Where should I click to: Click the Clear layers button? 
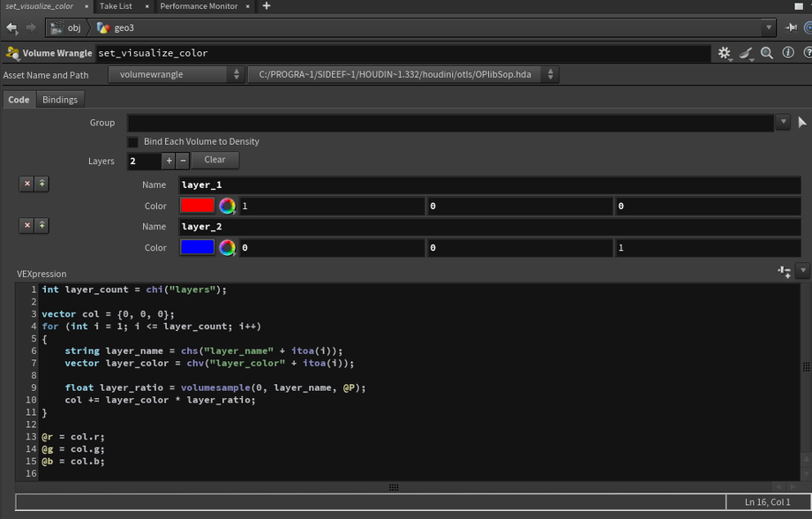tap(214, 160)
